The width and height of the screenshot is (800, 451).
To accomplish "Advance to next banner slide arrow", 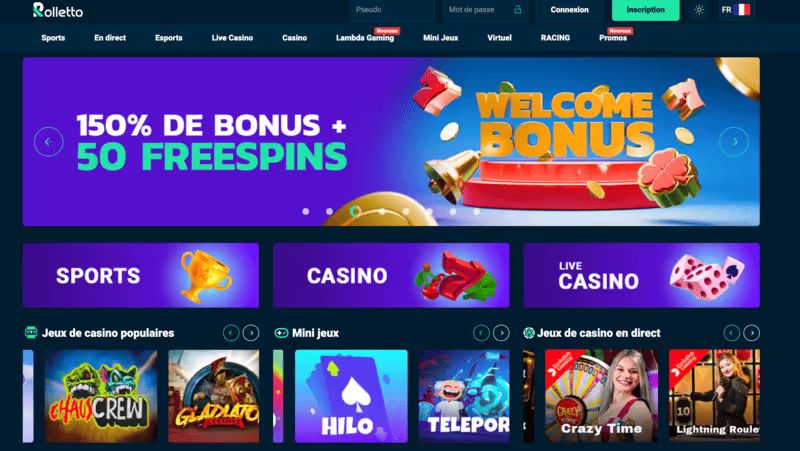I will pos(734,141).
